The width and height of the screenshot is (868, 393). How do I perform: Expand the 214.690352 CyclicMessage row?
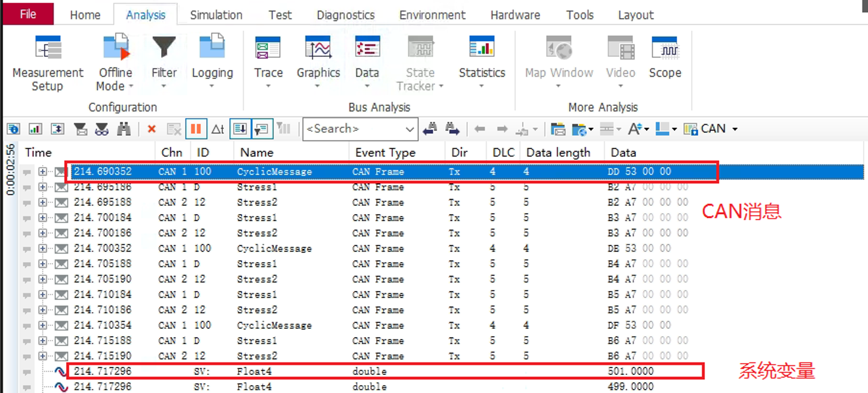point(42,172)
